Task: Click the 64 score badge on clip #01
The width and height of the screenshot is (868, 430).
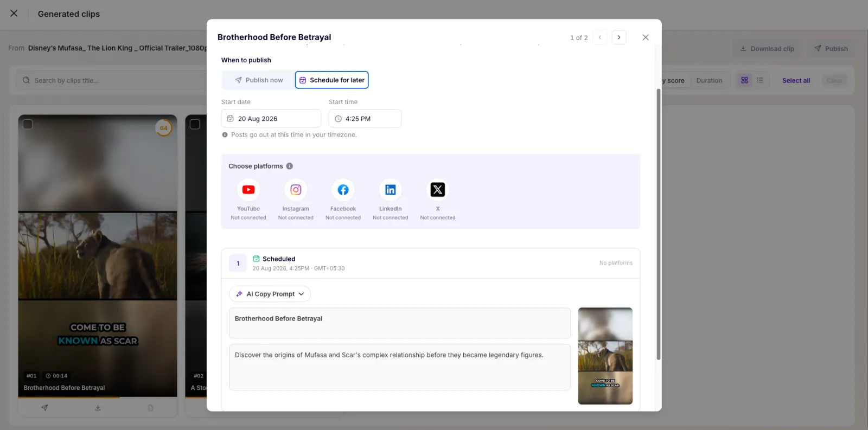Action: [164, 128]
